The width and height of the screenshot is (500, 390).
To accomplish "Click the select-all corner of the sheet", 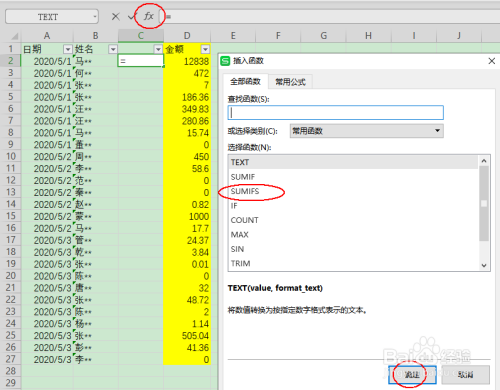I will 14,36.
